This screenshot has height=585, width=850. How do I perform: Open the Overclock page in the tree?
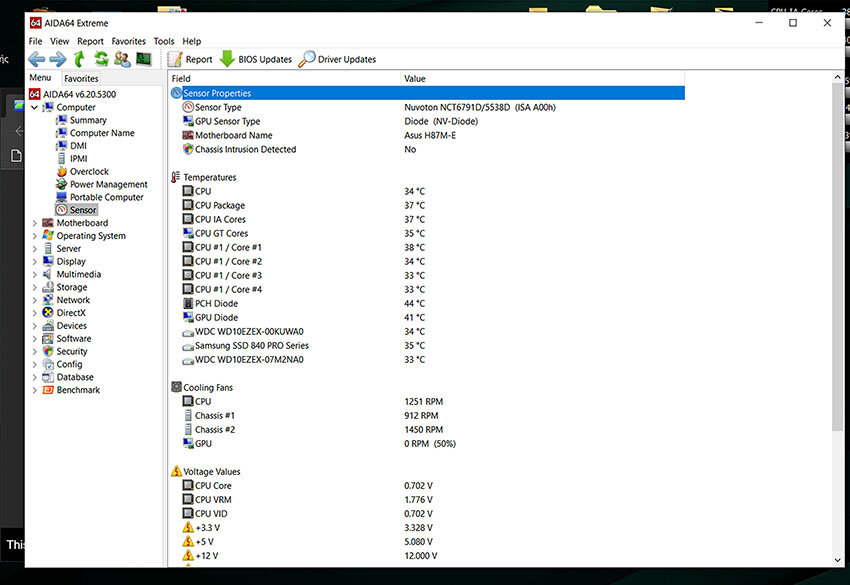(x=89, y=172)
